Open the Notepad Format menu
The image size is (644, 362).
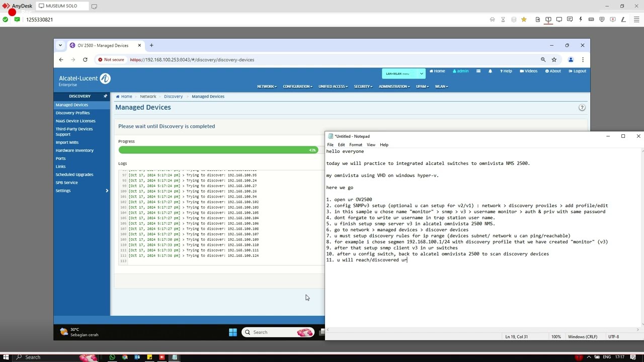click(x=356, y=145)
